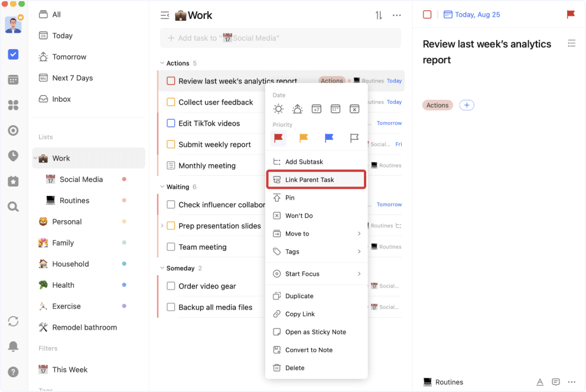Postpone task with the +7 days icon
586x392 pixels.
[x=317, y=109]
